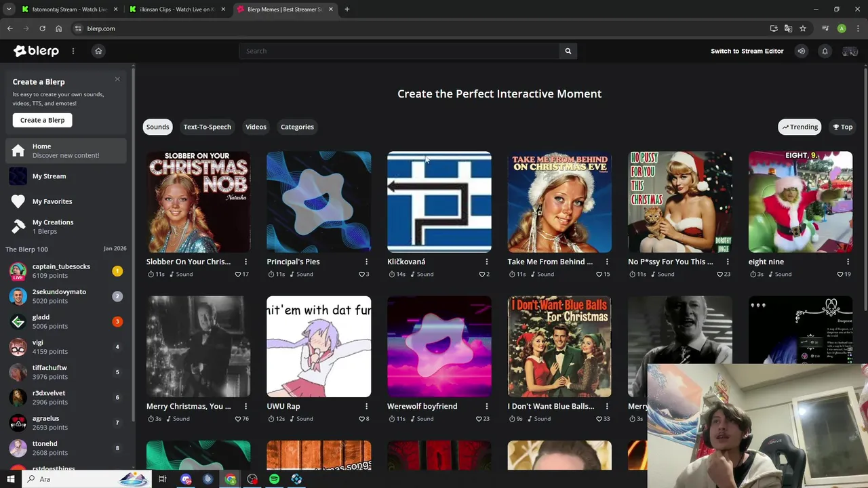868x488 pixels.
Task: Open gladd leaderboard entry
Action: tap(66, 321)
